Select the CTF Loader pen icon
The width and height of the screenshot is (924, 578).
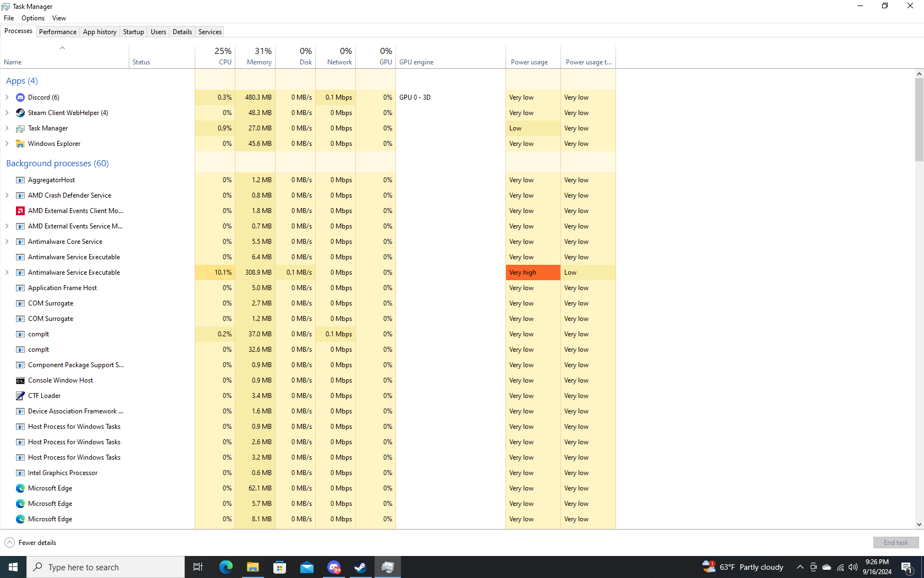[x=20, y=396]
